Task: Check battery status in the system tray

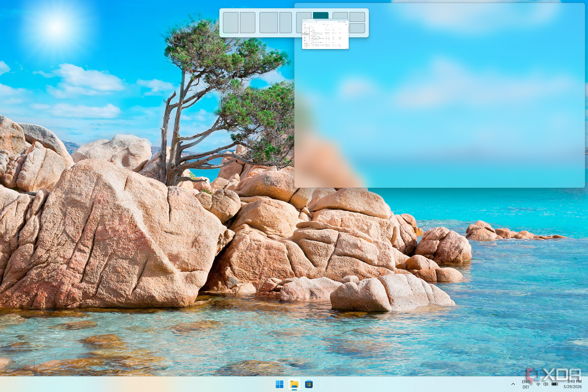Action: tap(554, 384)
